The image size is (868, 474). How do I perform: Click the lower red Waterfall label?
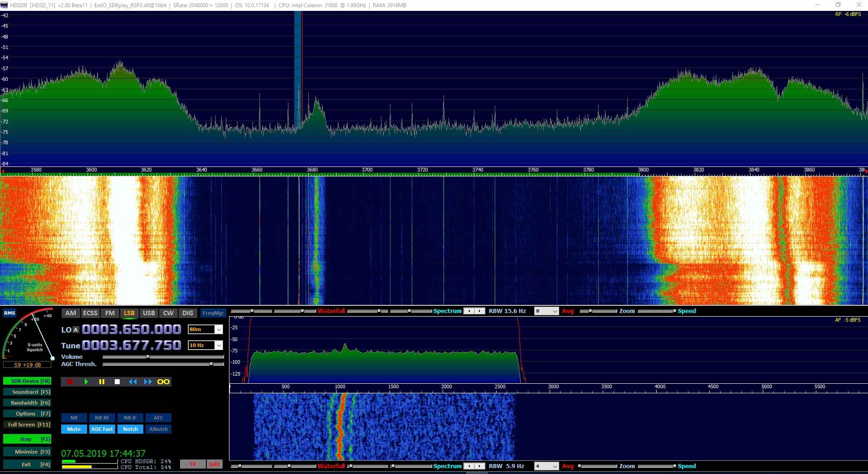331,466
